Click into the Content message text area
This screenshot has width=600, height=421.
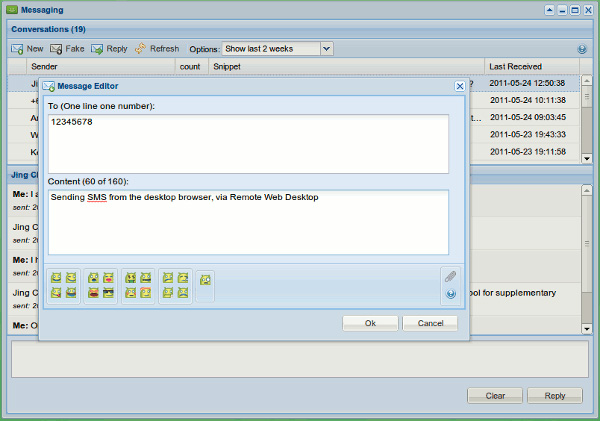pos(248,222)
